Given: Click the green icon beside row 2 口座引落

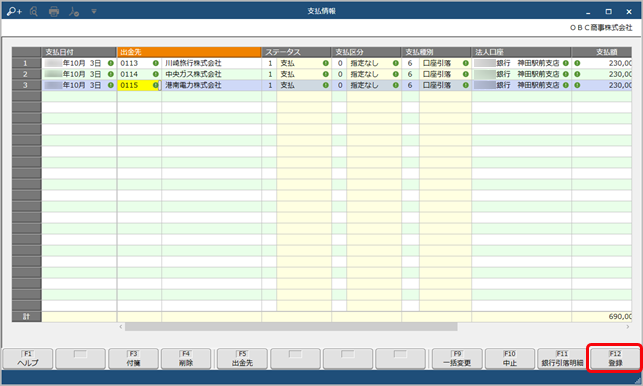Looking at the screenshot, I should tap(465, 74).
